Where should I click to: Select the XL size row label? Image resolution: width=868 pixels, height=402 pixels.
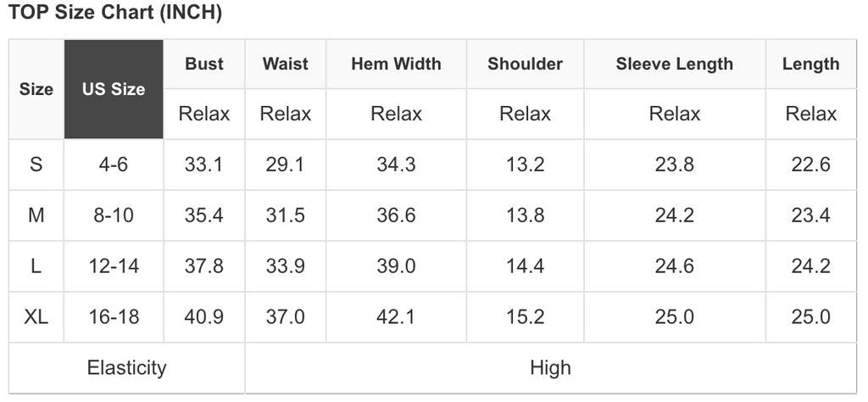click(36, 317)
